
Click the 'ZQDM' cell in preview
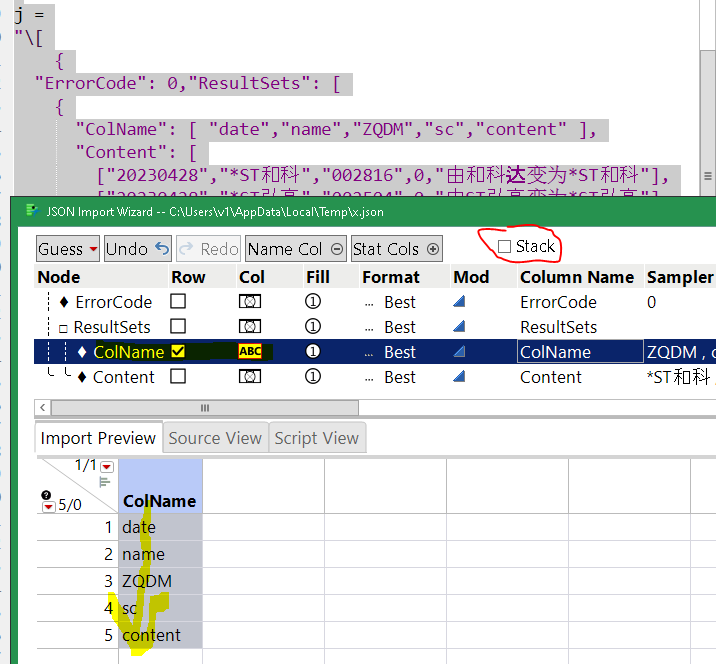[160, 581]
